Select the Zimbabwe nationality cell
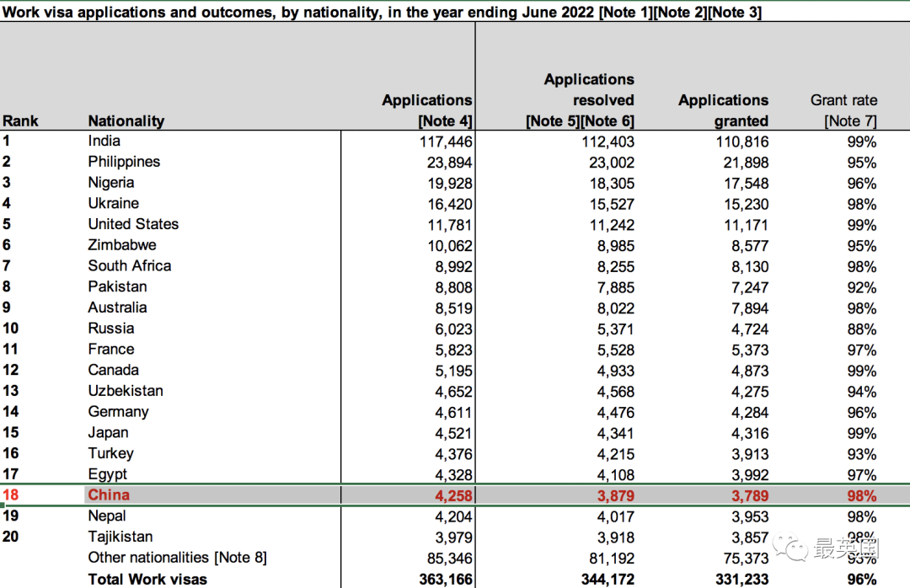The width and height of the screenshot is (910, 588). (122, 245)
